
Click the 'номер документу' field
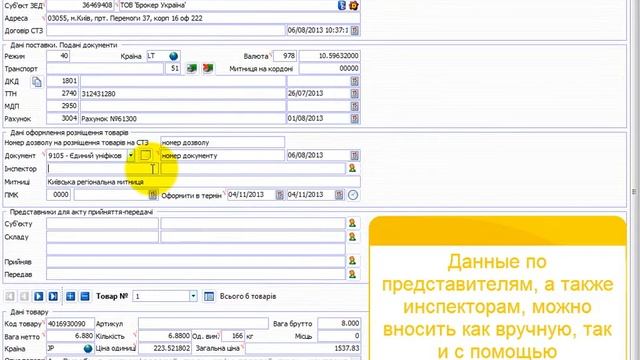pos(222,156)
